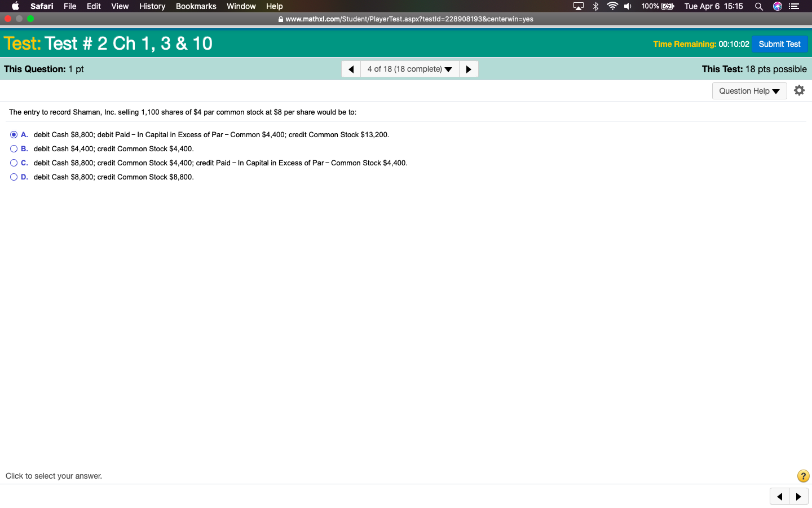The width and height of the screenshot is (812, 508).
Task: Open the History menu
Action: 152,6
